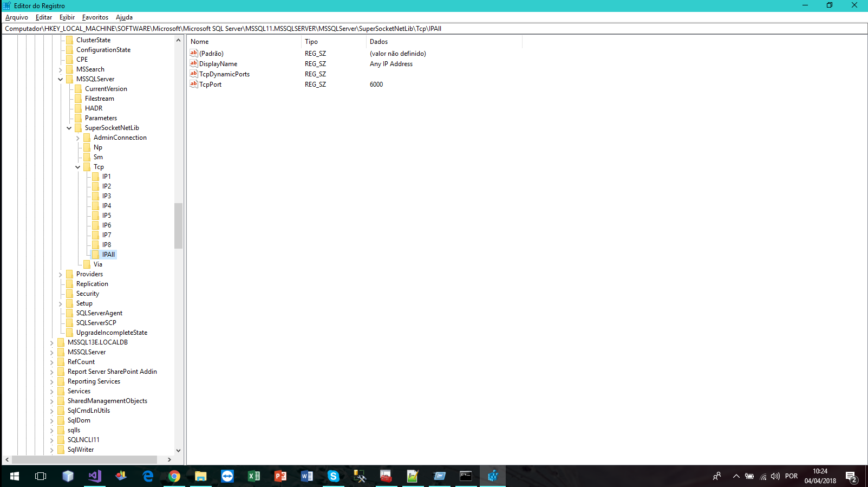Select the DisplayName value icon
Image resolution: width=868 pixels, height=487 pixels.
pos(194,63)
